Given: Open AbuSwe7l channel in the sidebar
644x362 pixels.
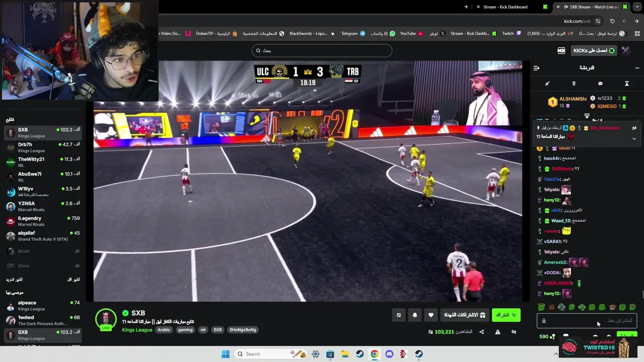Looking at the screenshot, I should [x=43, y=177].
